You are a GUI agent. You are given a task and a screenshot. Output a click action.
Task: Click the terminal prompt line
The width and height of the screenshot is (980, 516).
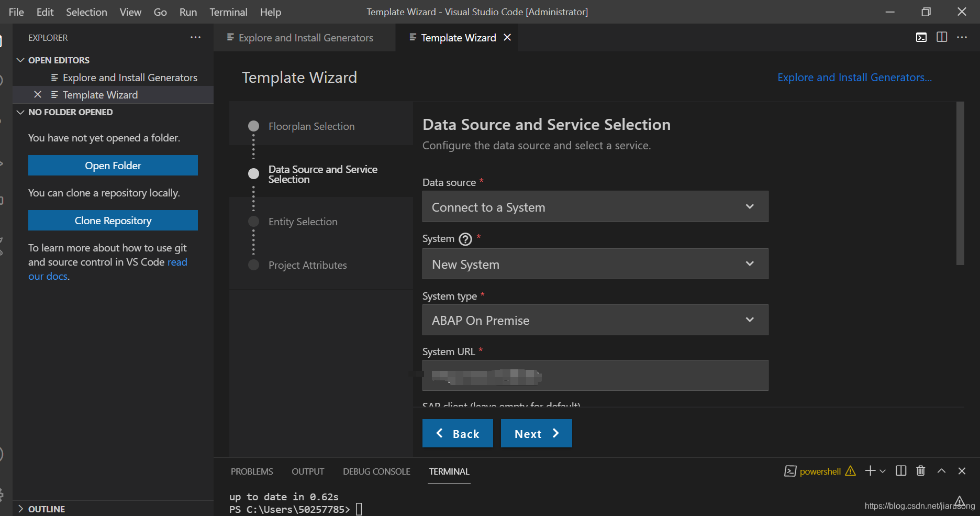tap(296, 509)
